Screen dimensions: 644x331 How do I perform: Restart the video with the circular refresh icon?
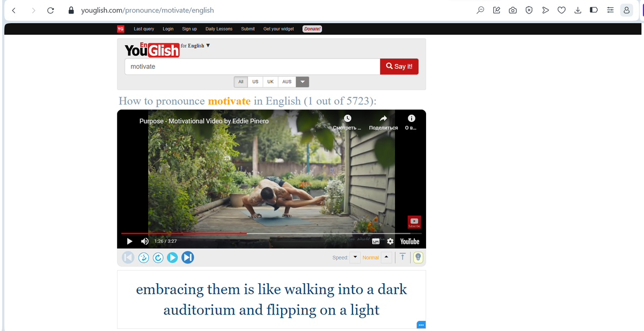click(x=158, y=258)
